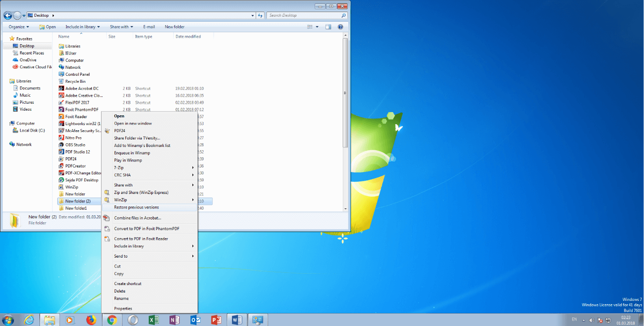The width and height of the screenshot is (644, 326).
Task: Choose Zip and Share (WinZip Express)
Action: [x=149, y=193]
